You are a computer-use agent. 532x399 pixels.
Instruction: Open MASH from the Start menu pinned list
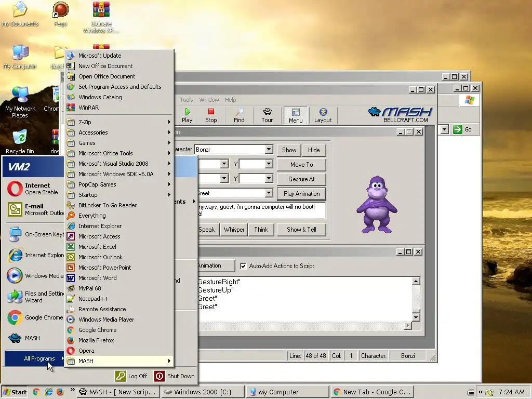tap(33, 338)
